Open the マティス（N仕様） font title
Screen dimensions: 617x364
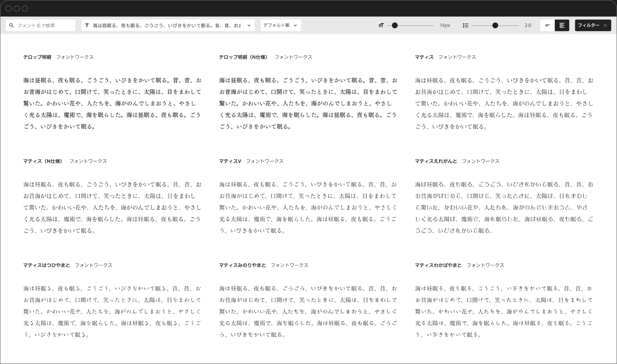click(x=43, y=161)
